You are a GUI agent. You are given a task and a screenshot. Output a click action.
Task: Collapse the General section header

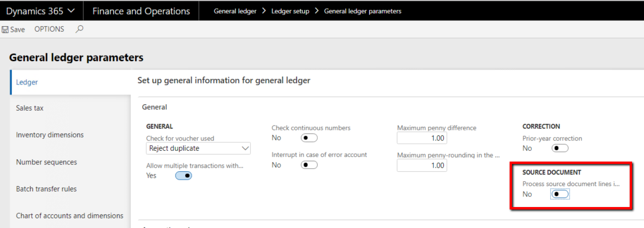[x=154, y=107]
